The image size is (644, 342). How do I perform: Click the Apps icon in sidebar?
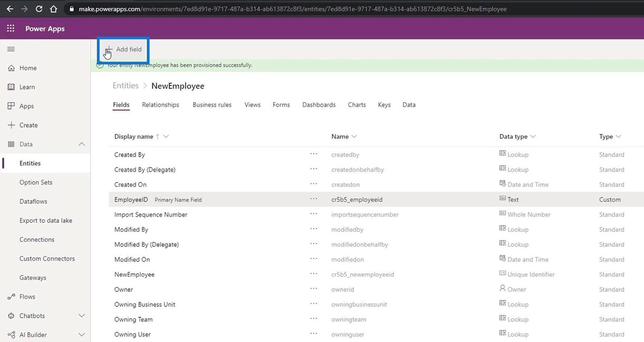tap(11, 106)
